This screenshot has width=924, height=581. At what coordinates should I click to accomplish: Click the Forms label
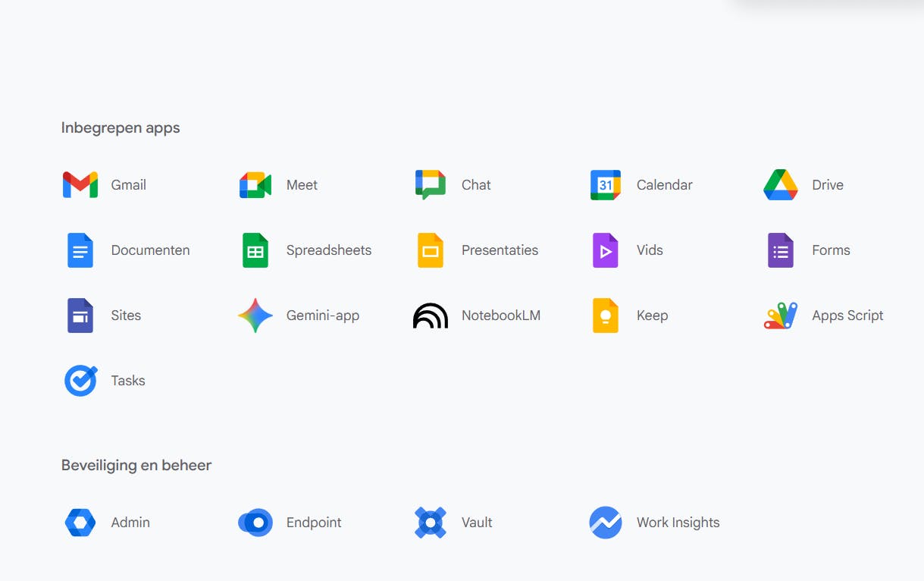(x=831, y=250)
